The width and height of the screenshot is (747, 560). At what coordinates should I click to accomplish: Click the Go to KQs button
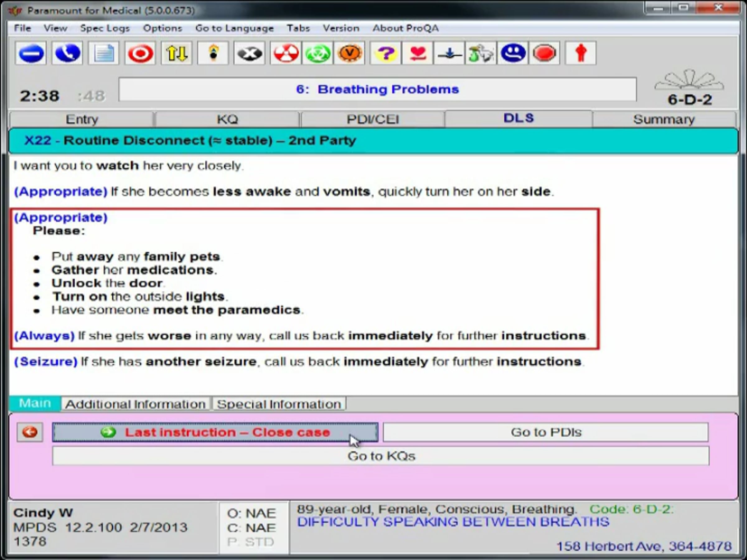[x=381, y=456]
